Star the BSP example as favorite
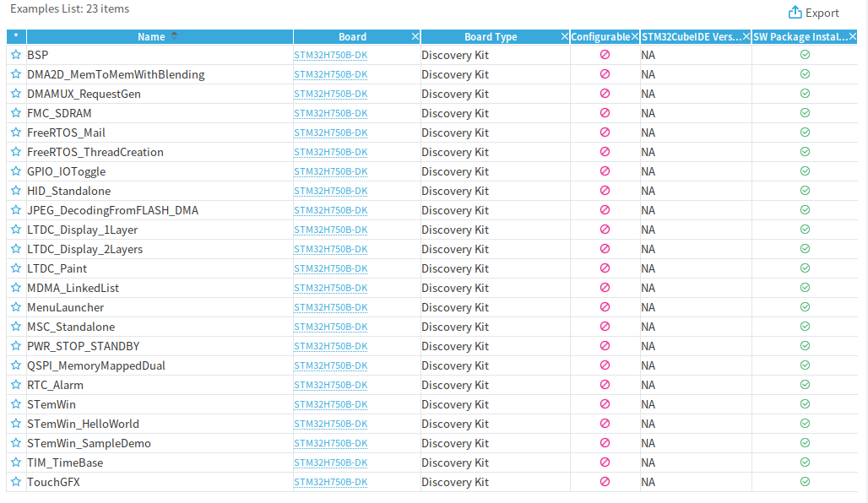This screenshot has width=868, height=503. [x=16, y=55]
